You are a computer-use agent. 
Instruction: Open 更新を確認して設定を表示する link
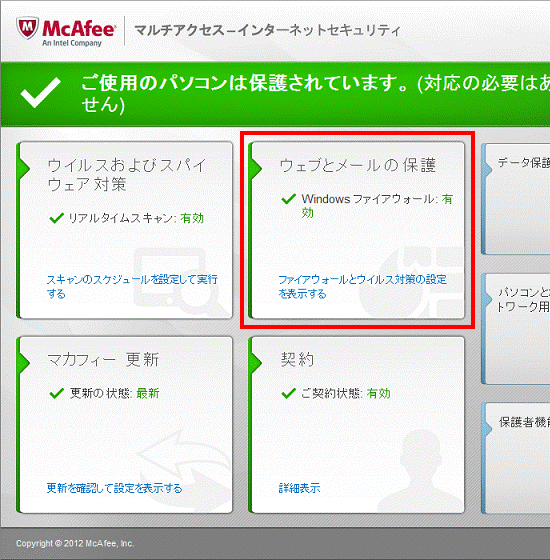[x=114, y=488]
